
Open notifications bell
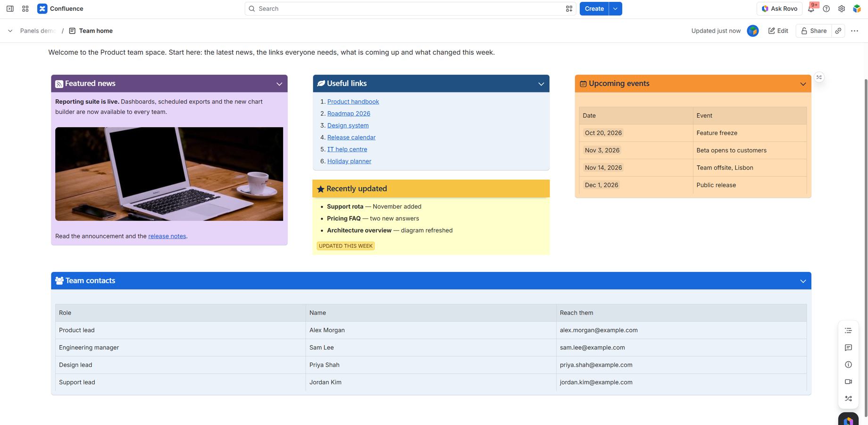pos(811,8)
